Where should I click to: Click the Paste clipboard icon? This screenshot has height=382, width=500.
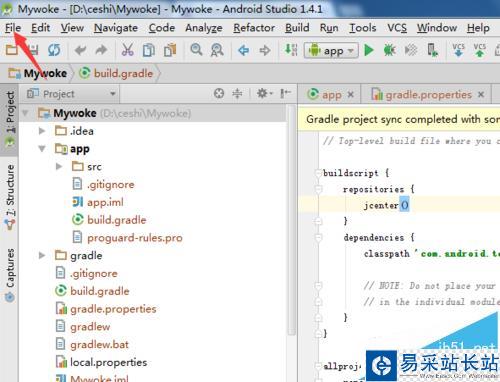click(170, 50)
